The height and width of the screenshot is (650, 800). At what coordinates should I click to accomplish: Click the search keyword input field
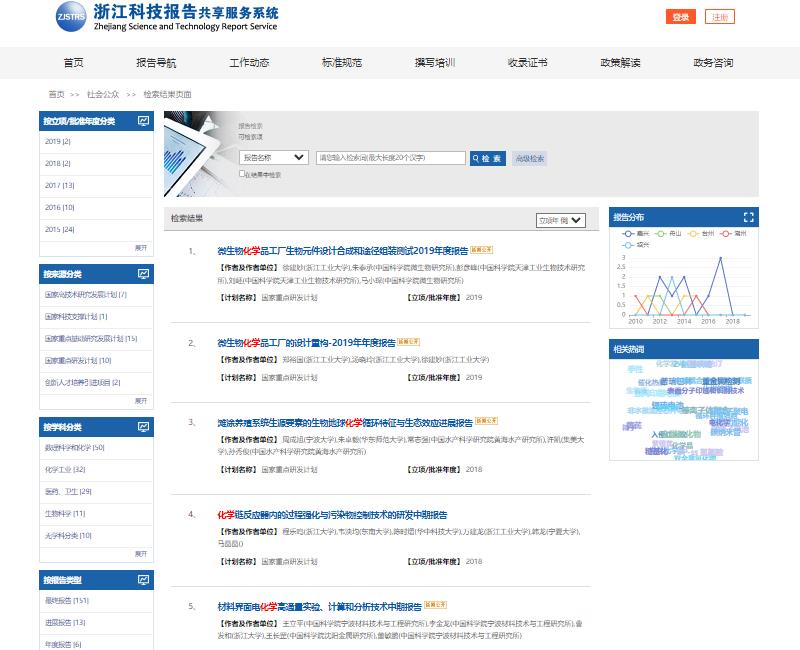390,158
